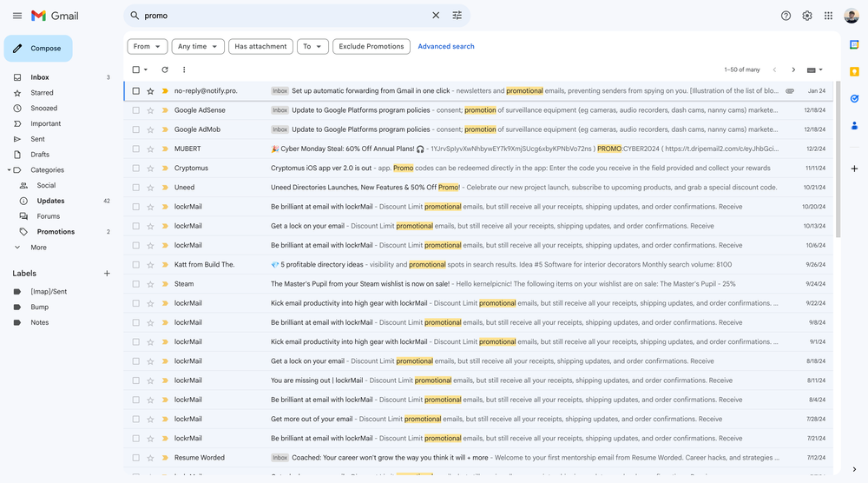This screenshot has height=483, width=868.
Task: Star the Google AdSense email
Action: point(150,110)
